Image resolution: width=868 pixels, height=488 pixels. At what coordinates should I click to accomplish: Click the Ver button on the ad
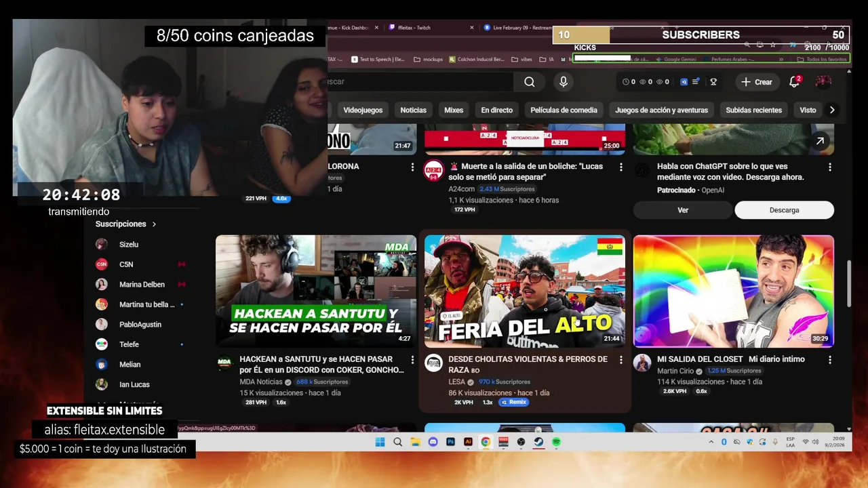pos(683,210)
